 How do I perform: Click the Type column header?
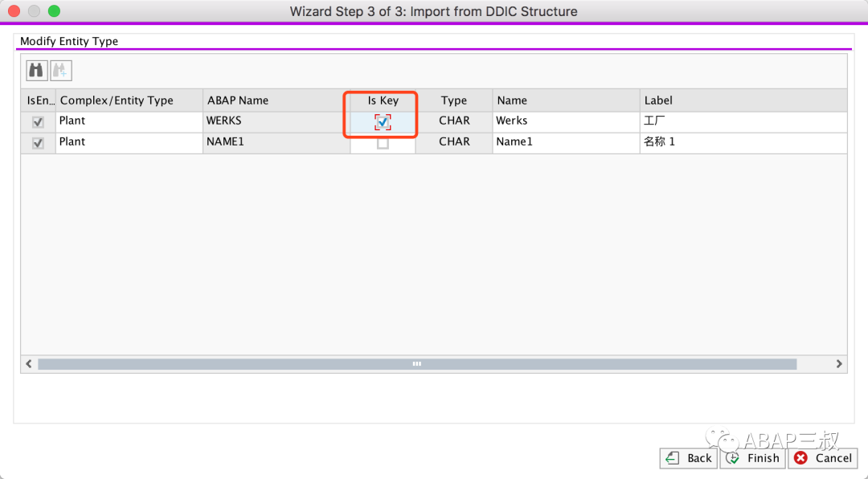pos(454,100)
